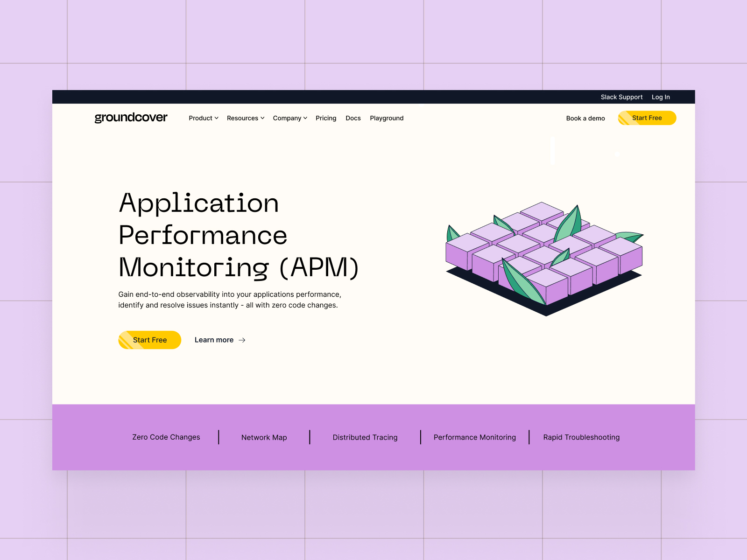Image resolution: width=747 pixels, height=560 pixels.
Task: Click Start Free button under hero text
Action: [150, 340]
